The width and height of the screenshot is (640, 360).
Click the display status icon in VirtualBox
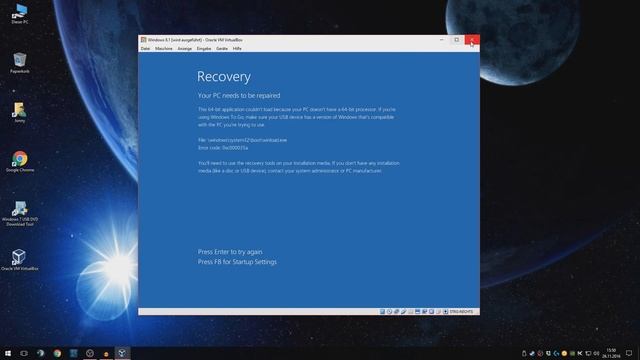[x=418, y=312]
